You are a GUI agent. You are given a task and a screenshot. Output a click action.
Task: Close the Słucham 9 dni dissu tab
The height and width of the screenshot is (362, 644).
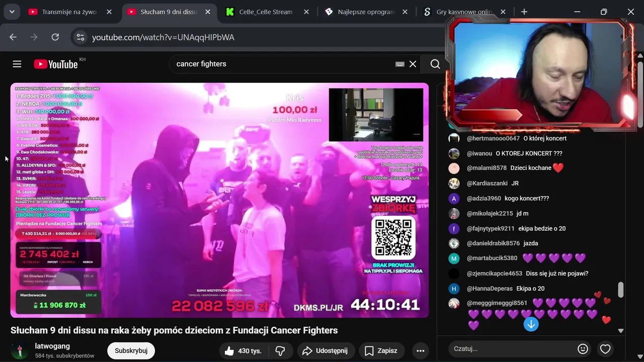coord(207,12)
